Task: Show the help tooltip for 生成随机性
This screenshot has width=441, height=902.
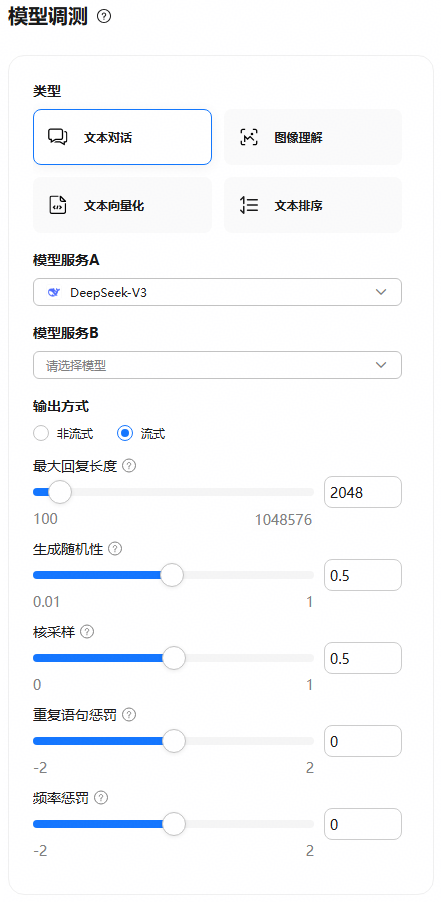Action: point(115,549)
